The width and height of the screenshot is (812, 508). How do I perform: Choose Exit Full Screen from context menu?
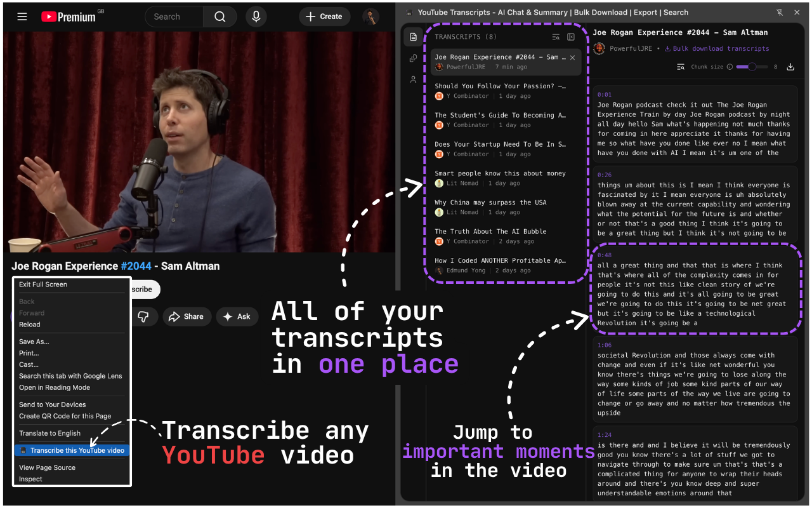pos(43,284)
